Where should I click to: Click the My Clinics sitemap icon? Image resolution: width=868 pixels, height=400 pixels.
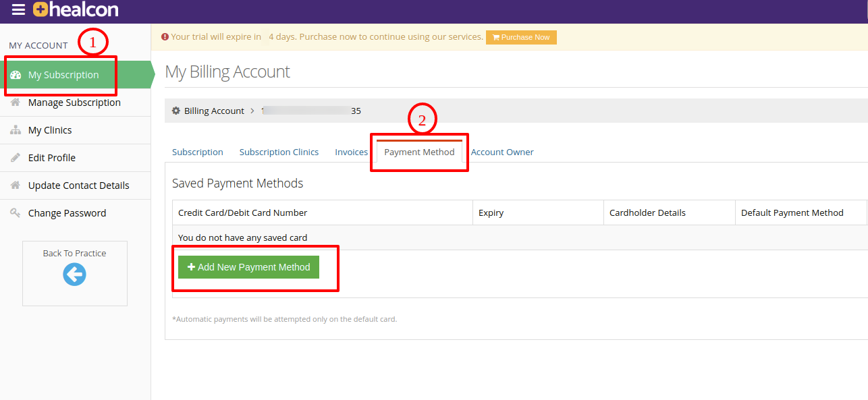coord(16,130)
